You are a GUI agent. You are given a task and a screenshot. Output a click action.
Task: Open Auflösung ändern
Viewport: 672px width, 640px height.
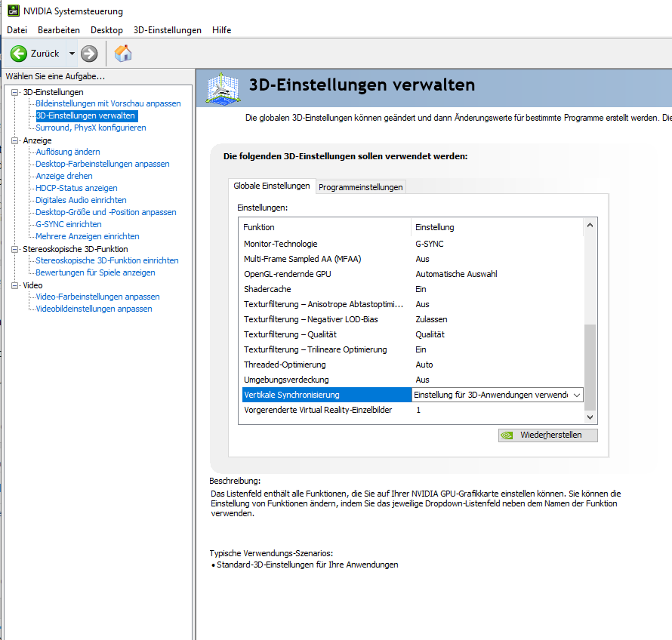click(68, 152)
